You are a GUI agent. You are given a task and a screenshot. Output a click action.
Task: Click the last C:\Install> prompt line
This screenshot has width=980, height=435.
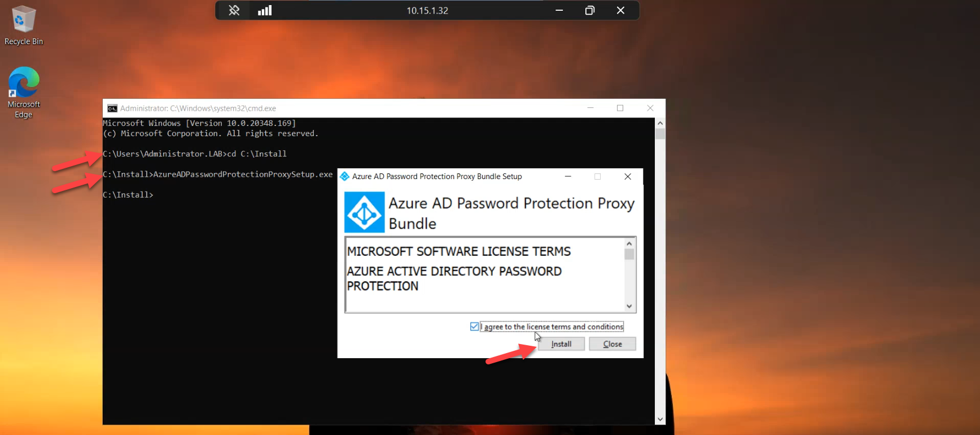128,194
